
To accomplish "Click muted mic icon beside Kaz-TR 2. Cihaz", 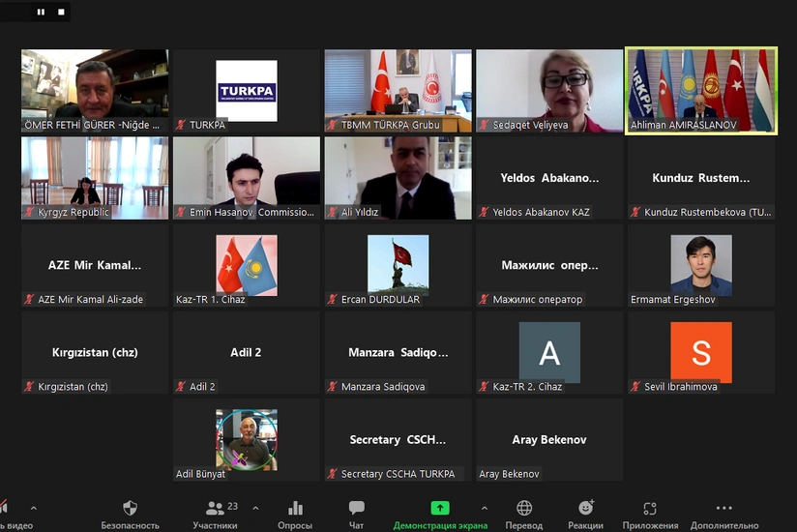I will [x=484, y=386].
